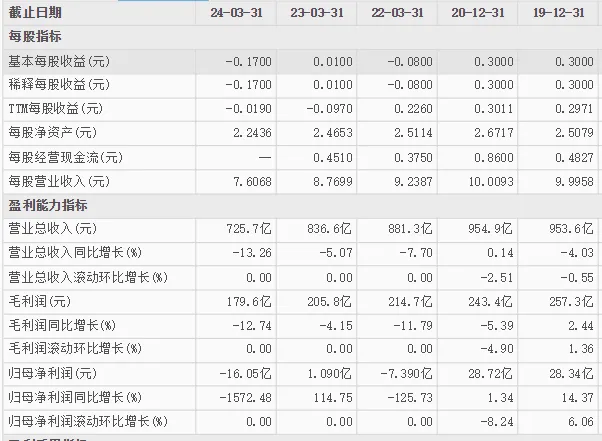The image size is (602, 441).
Task: Select the 每股指标 section heading
Action: 34,37
